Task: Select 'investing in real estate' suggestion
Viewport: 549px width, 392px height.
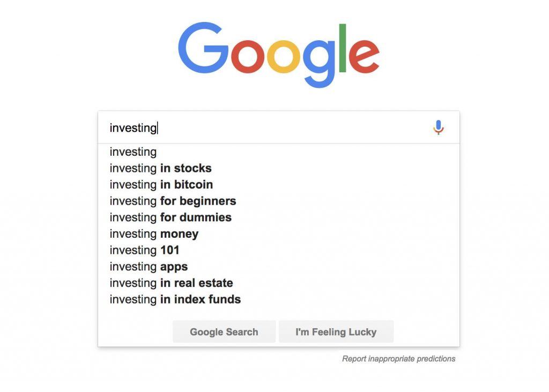Action: tap(171, 283)
